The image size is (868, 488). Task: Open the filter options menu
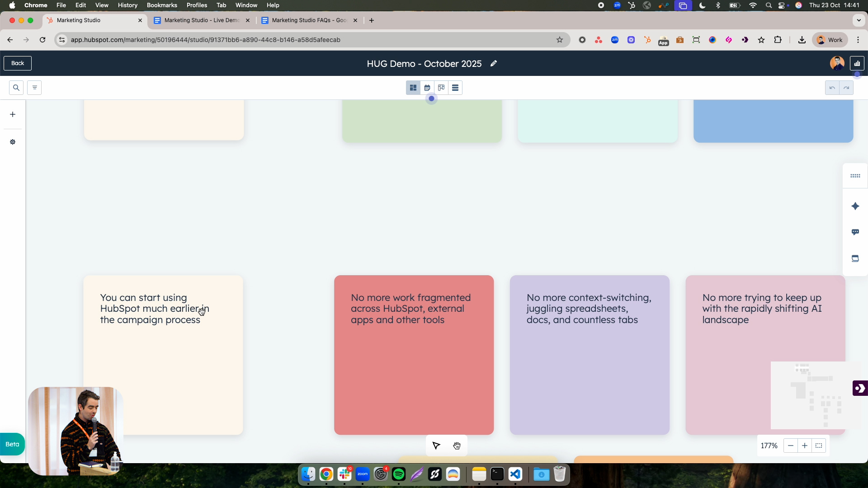[35, 88]
